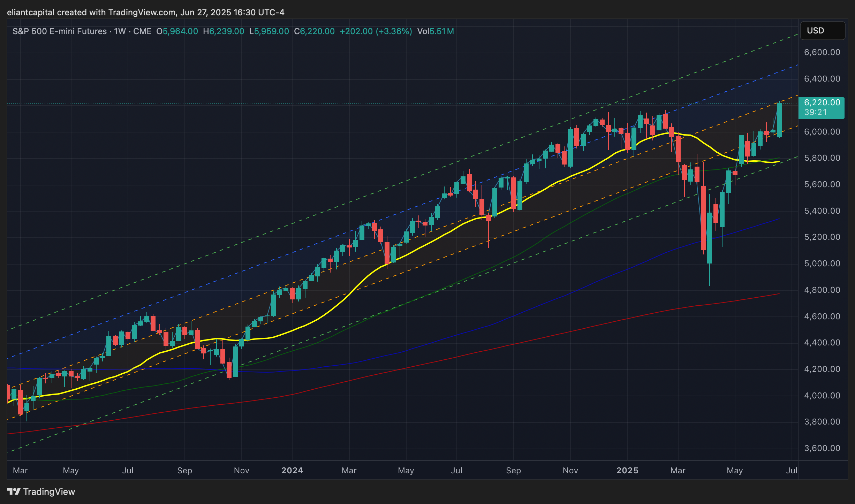Click the 2025 year label on time axis
Screen dimensions: 855x504
pyautogui.click(x=627, y=471)
